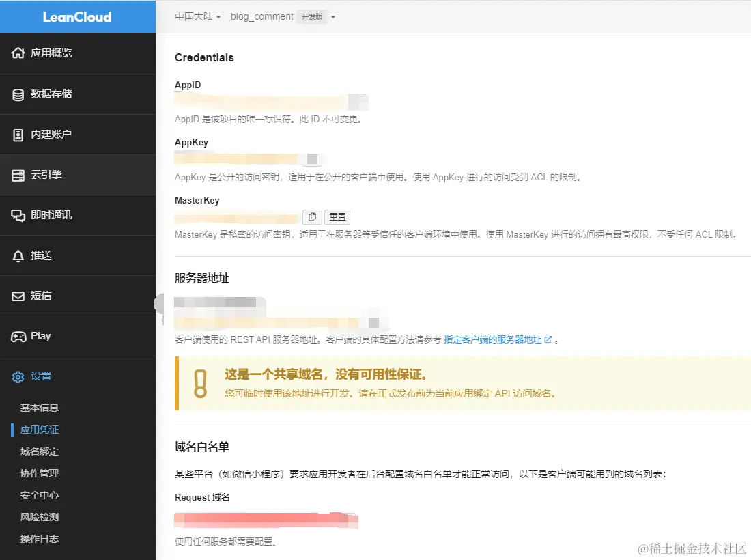
Task: Copy the server address icon
Action: click(373, 322)
